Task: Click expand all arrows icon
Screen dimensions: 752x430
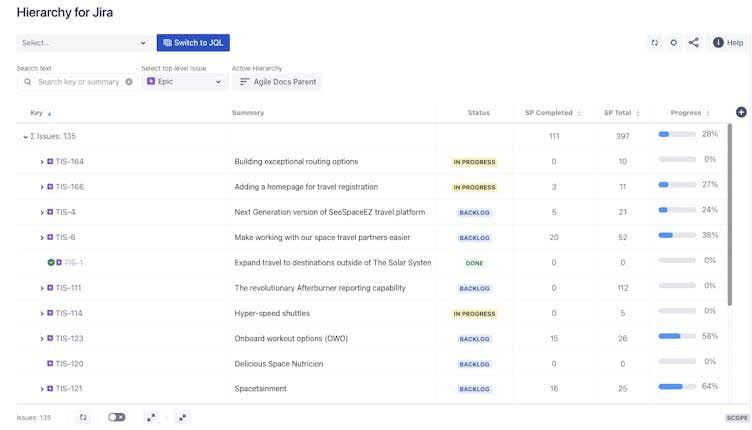Action: click(x=151, y=418)
